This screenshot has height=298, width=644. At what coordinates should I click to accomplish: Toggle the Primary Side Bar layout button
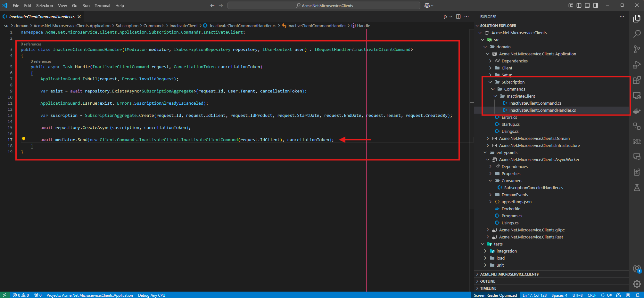pyautogui.click(x=579, y=5)
